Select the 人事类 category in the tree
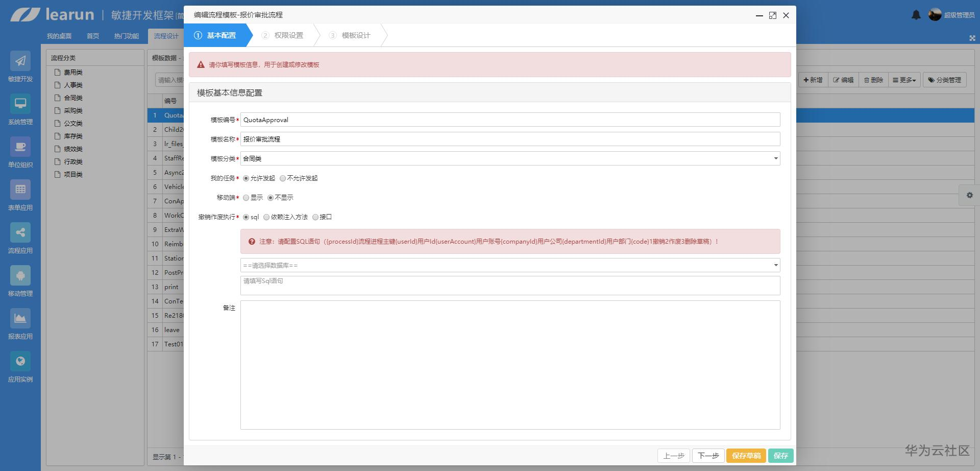This screenshot has height=471, width=980. (x=73, y=85)
